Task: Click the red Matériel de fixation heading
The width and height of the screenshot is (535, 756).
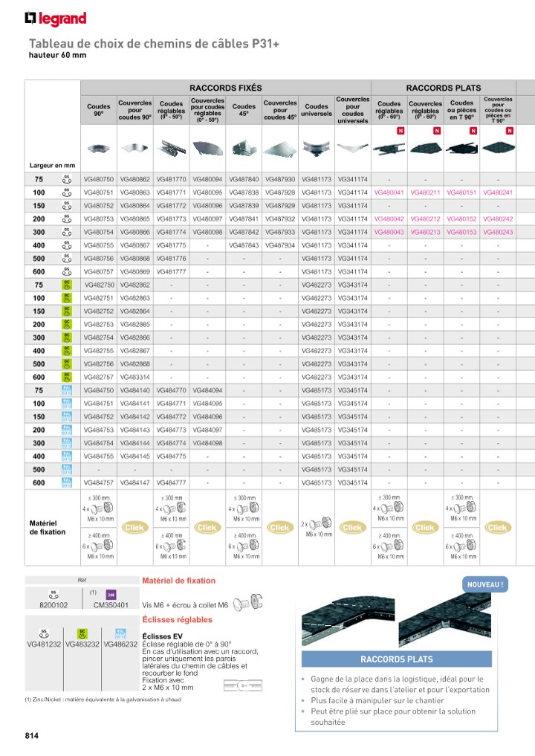Action: 179,581
